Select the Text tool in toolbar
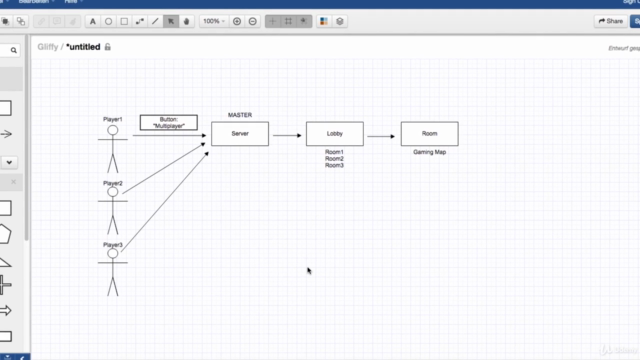The height and width of the screenshot is (360, 640). (x=93, y=21)
